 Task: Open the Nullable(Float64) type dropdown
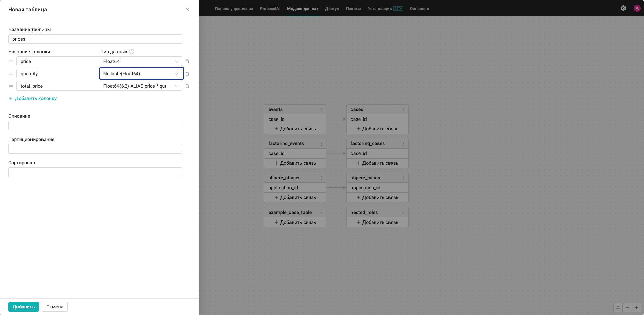(x=141, y=74)
